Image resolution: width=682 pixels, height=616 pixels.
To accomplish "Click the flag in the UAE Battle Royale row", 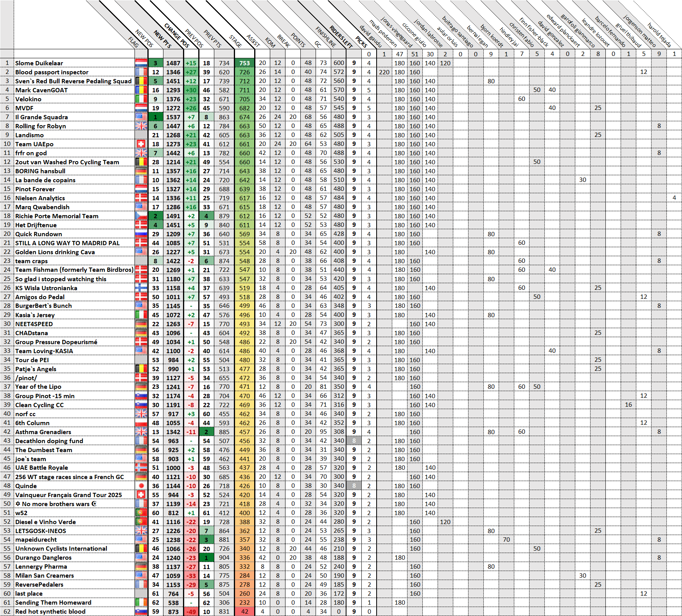I will [141, 468].
